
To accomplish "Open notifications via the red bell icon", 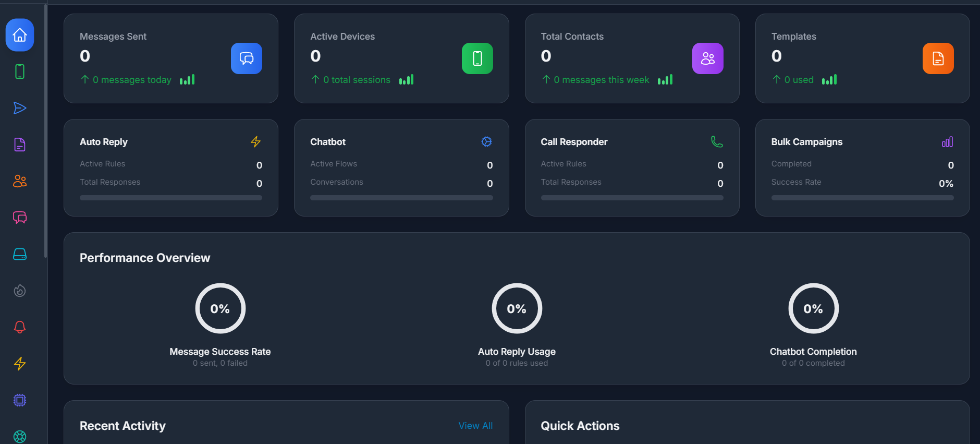I will [20, 327].
